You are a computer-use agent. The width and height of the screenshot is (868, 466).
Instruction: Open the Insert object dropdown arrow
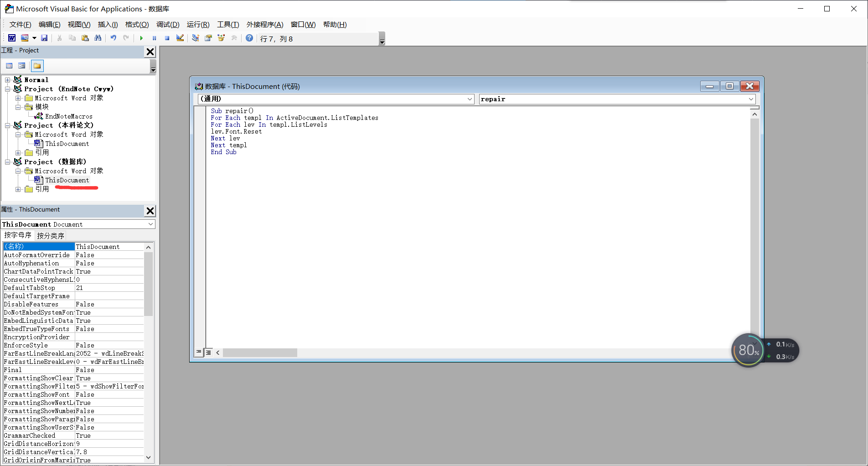pyautogui.click(x=34, y=38)
